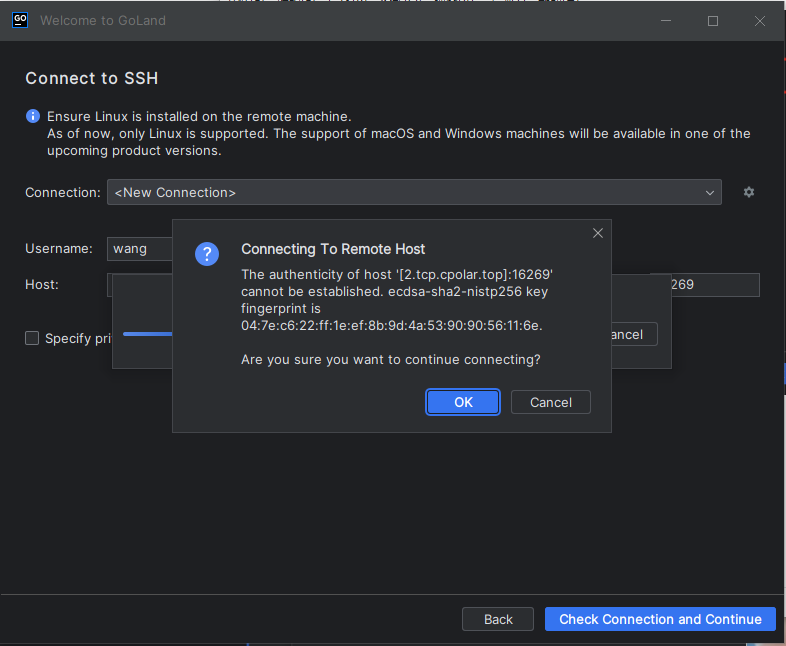
Task: Click the connection progress bar
Action: pos(146,334)
